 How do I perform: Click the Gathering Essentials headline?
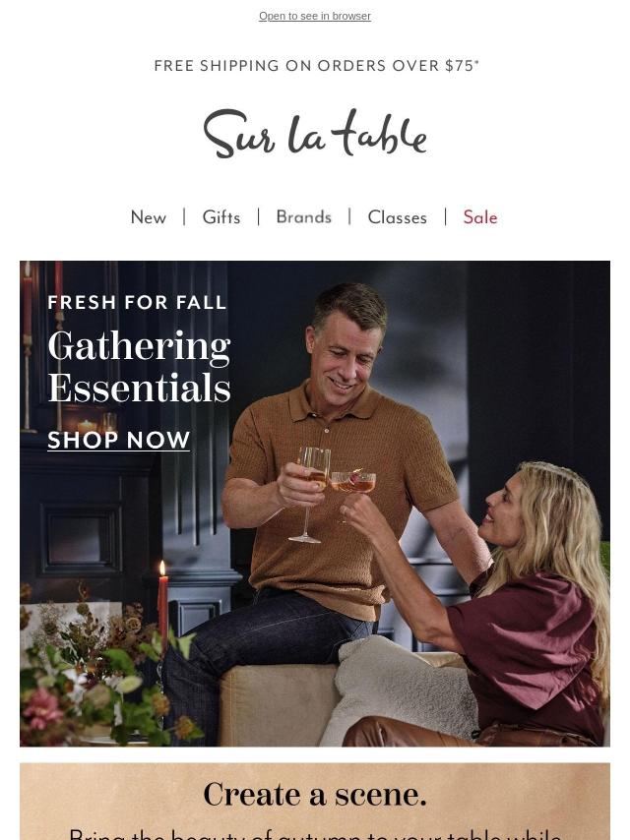140,367
